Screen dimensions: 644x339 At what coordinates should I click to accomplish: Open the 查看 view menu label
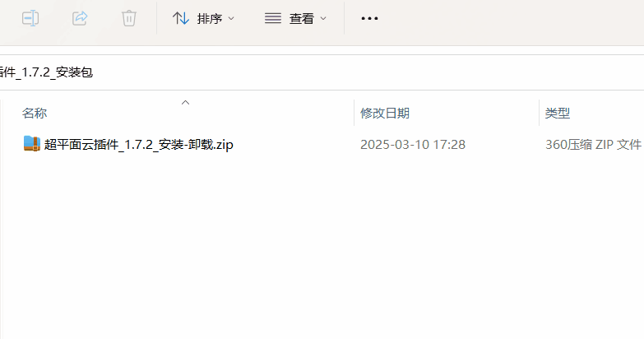pyautogui.click(x=302, y=18)
